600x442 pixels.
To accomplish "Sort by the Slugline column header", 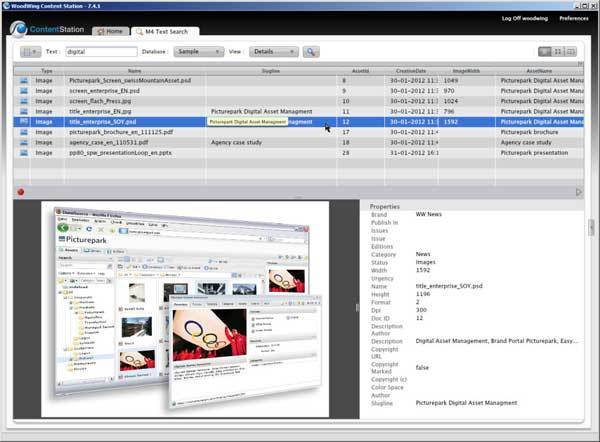I will [271, 71].
